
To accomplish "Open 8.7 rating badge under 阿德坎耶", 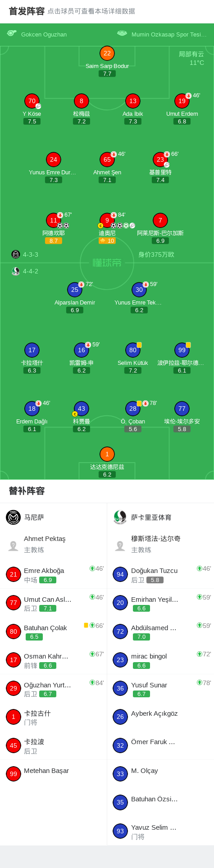I will coord(54,241).
